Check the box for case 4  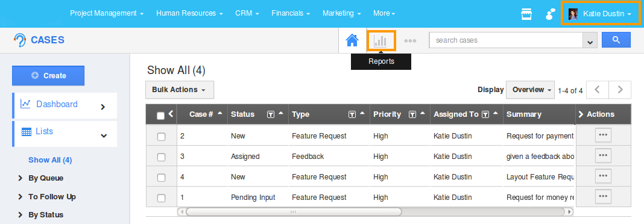click(x=162, y=178)
